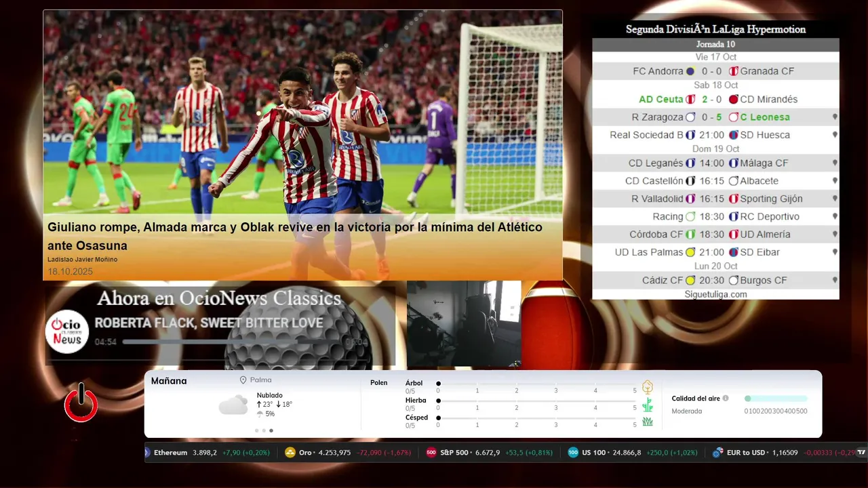Click the Hierba plant pollen icon
This screenshot has height=488, width=868.
pyautogui.click(x=648, y=405)
